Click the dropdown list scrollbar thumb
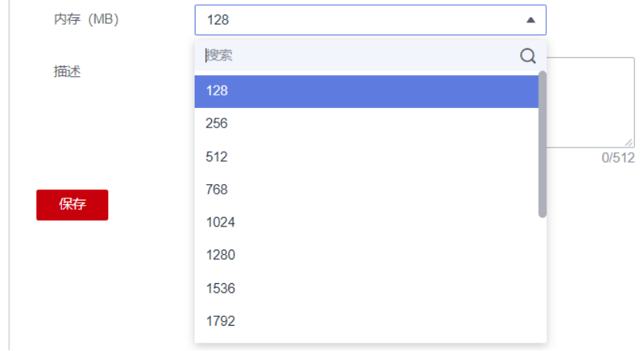Screen dimensions: 644x351 point(543,142)
